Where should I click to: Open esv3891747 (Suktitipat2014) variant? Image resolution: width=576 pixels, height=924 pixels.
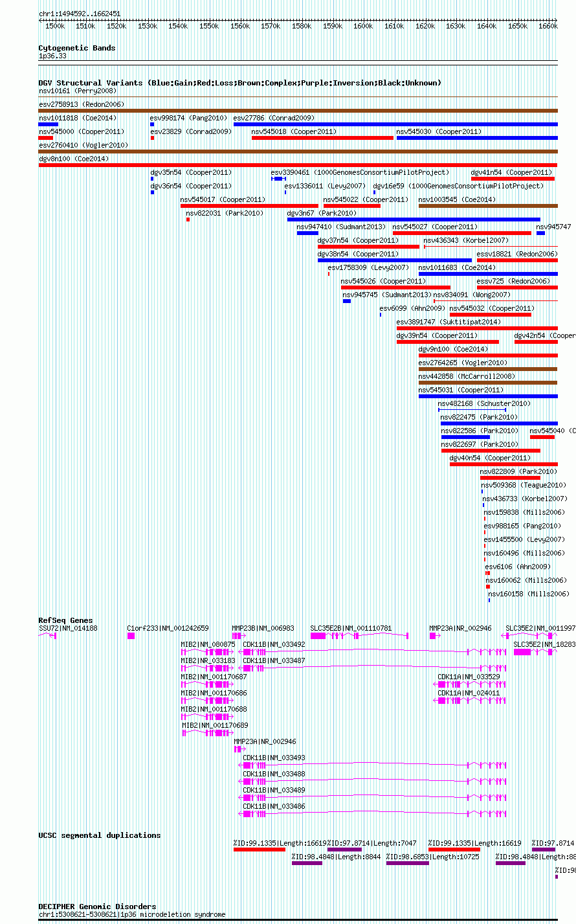point(449,322)
